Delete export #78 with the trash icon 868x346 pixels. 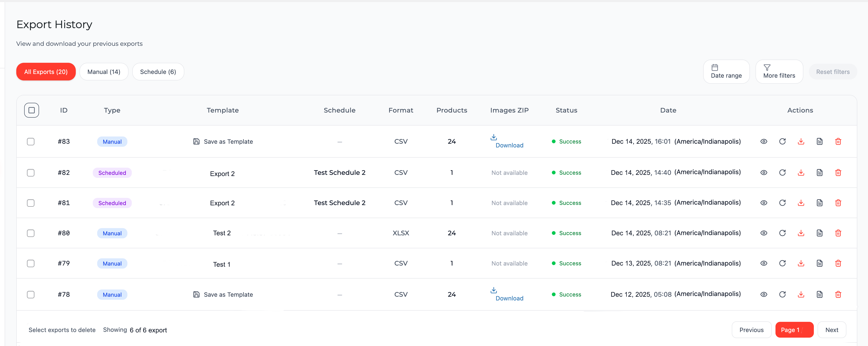(838, 294)
